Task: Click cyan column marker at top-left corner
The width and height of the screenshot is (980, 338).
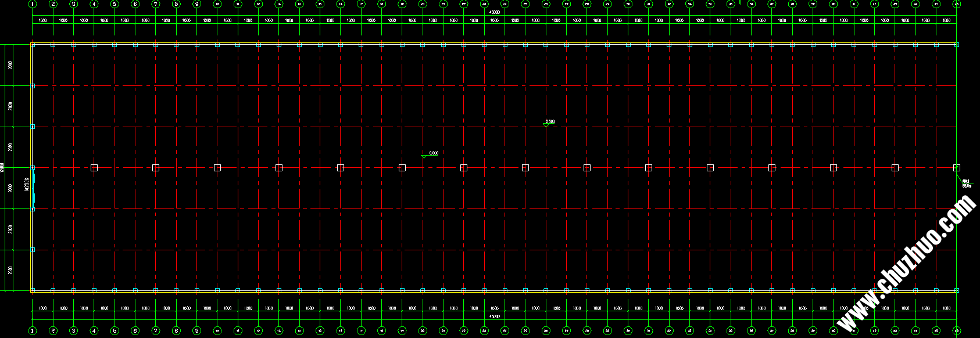Action: tap(33, 45)
